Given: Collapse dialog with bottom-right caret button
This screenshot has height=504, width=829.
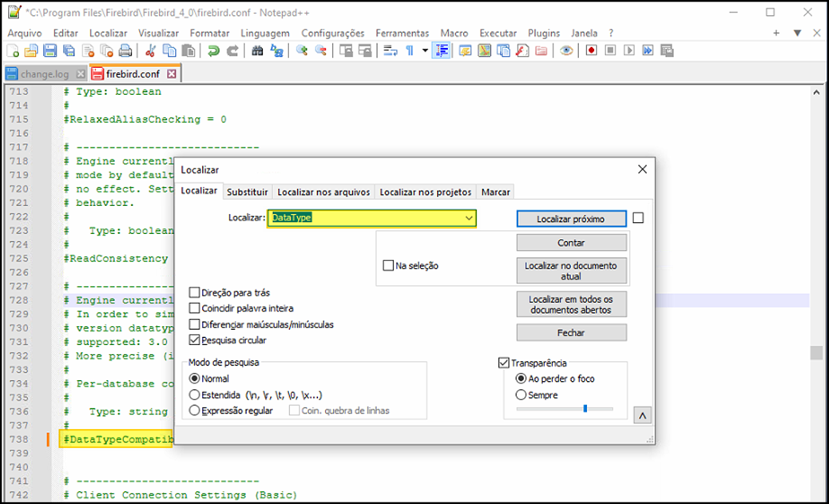Looking at the screenshot, I should pos(642,415).
